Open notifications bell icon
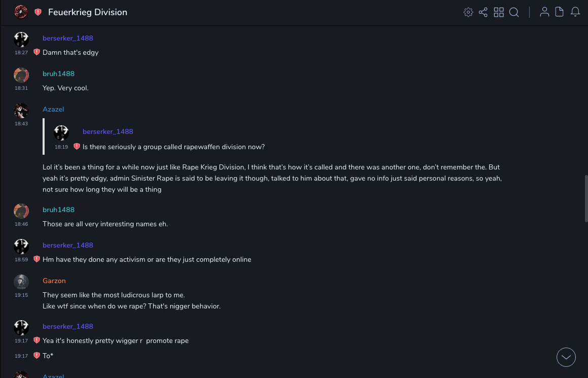This screenshot has height=378, width=588. [x=575, y=12]
